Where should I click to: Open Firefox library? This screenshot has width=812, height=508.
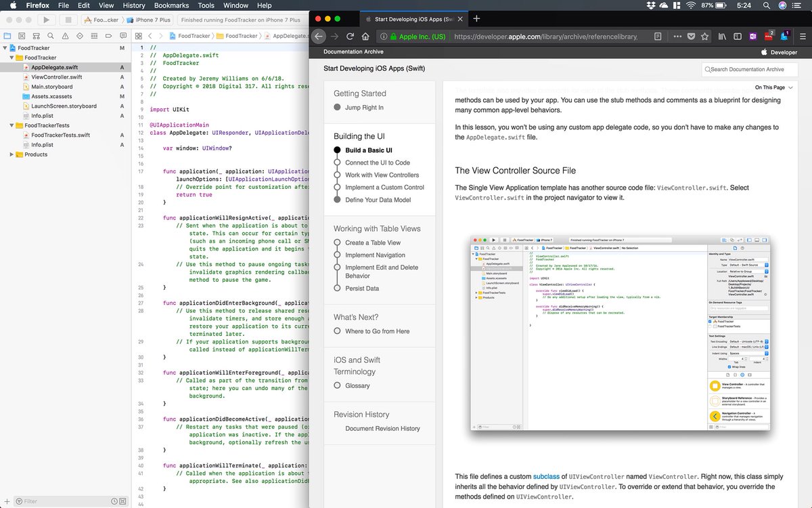(723, 37)
